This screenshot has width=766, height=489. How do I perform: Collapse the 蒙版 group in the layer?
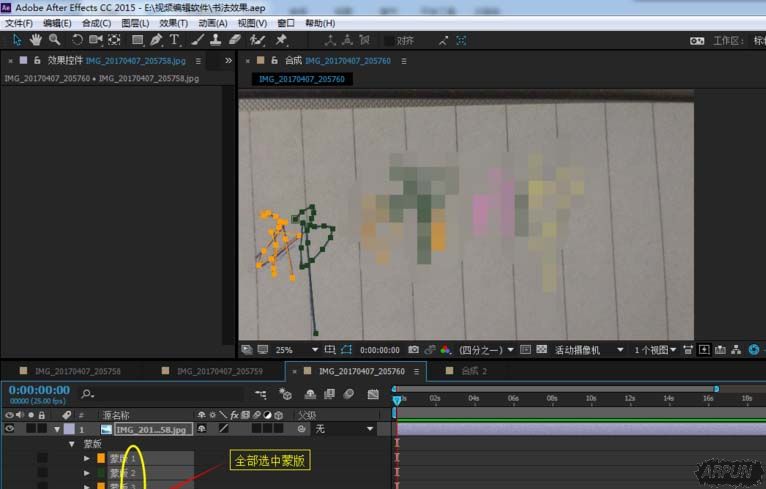coord(71,443)
